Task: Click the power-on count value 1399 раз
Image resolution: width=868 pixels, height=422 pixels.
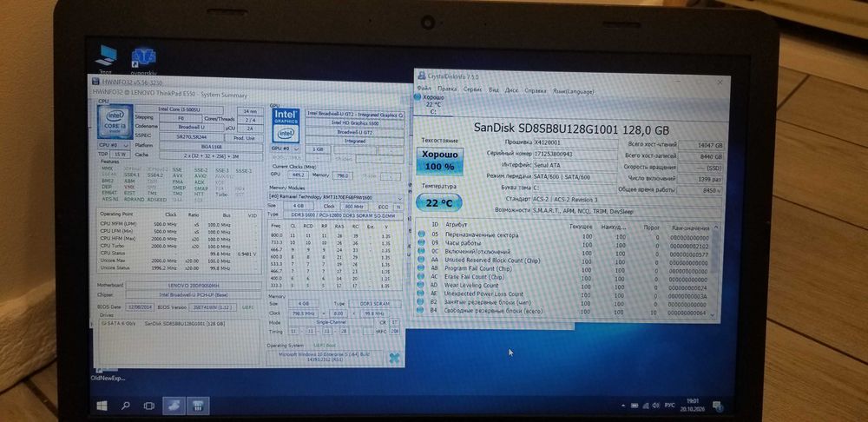Action: 700,179
